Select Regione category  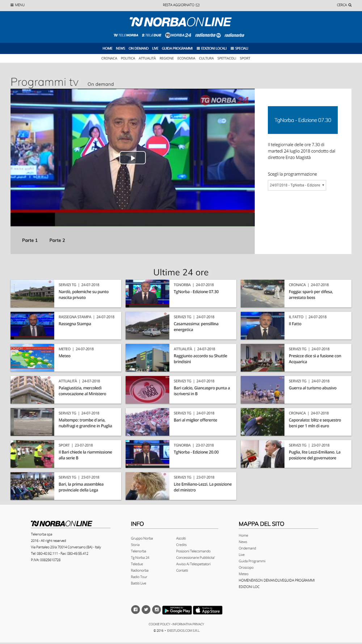[167, 58]
